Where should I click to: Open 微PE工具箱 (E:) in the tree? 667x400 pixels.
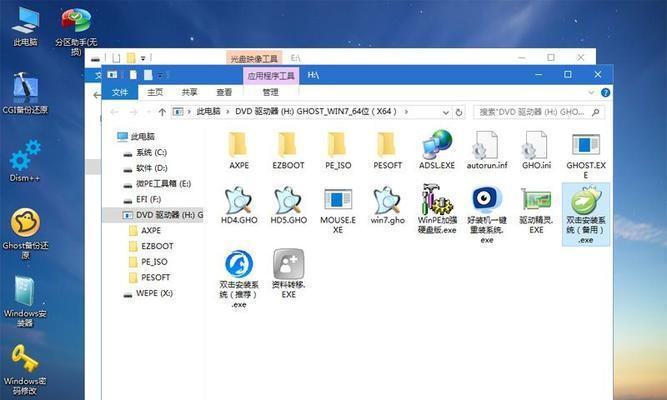click(x=157, y=183)
